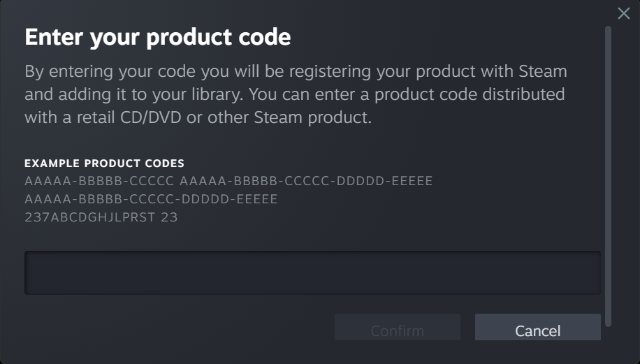Click the dialog's vertical scrollbar
Image resolution: width=640 pixels, height=364 pixels.
[x=608, y=175]
